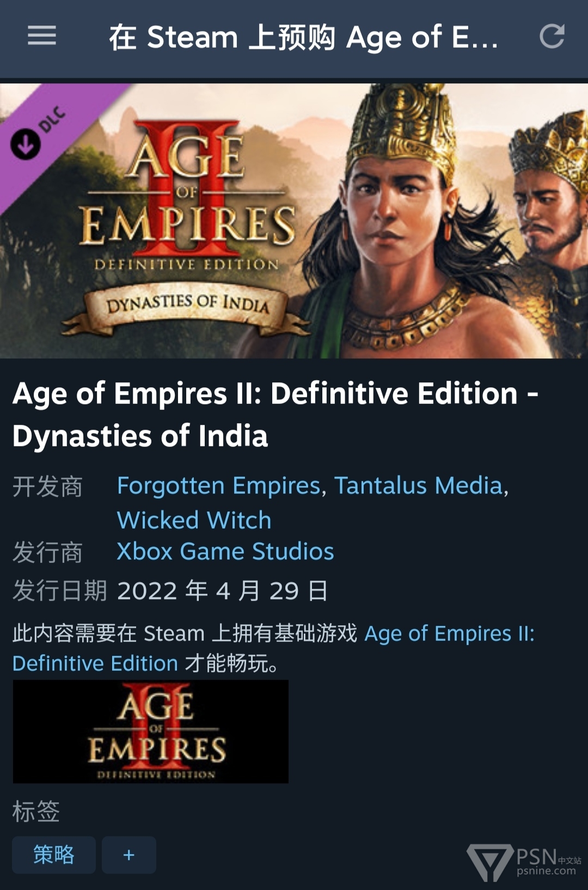This screenshot has width=588, height=890.
Task: Click the 开发商 label
Action: [47, 486]
